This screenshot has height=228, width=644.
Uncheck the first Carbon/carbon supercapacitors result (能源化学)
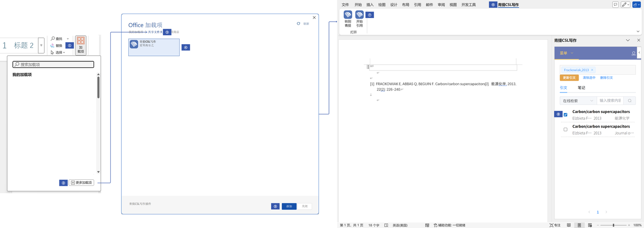[566, 115]
